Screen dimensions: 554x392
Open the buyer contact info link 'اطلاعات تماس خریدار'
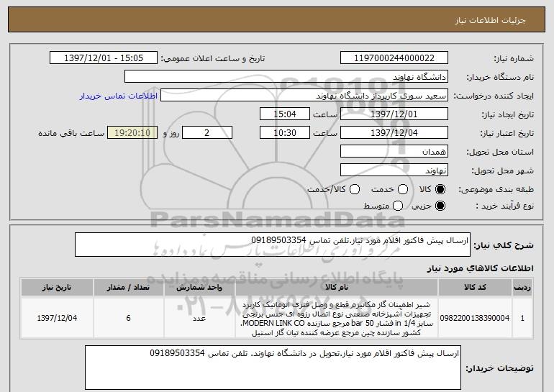(119, 96)
